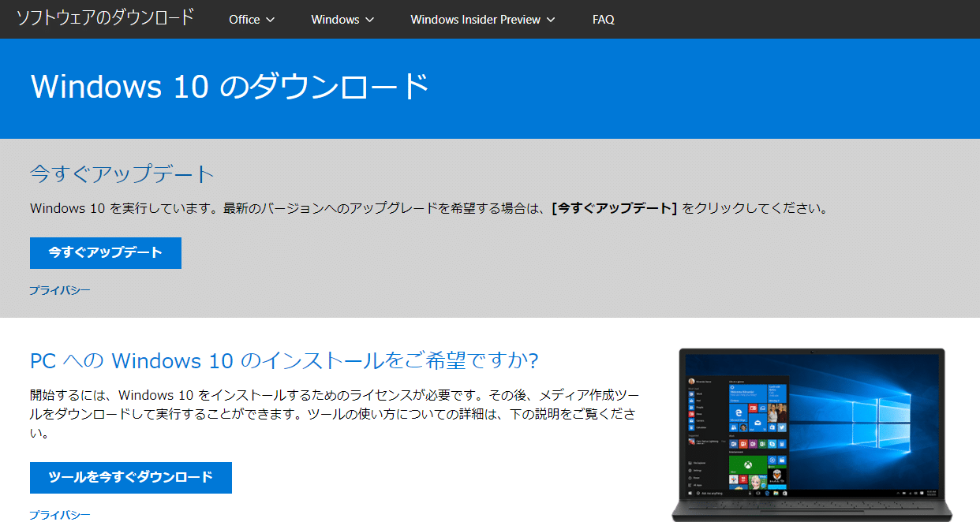Expand the Windows Insider Preview chevron
Viewport: 980px width, 522px height.
pyautogui.click(x=551, y=20)
